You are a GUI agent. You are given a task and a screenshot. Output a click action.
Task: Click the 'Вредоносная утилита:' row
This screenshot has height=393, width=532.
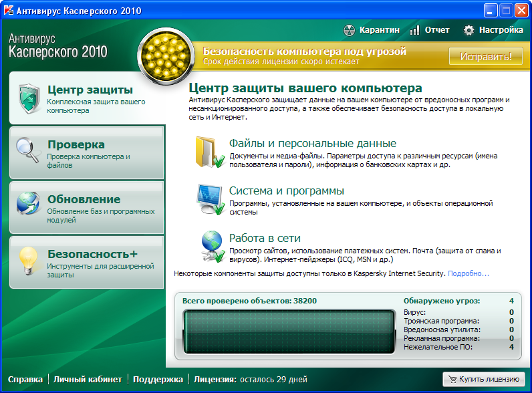coord(458,330)
